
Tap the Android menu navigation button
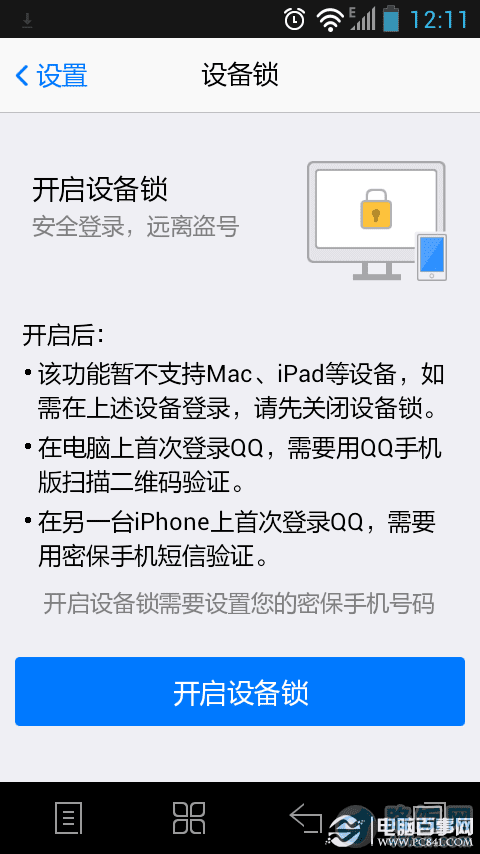pos(69,818)
